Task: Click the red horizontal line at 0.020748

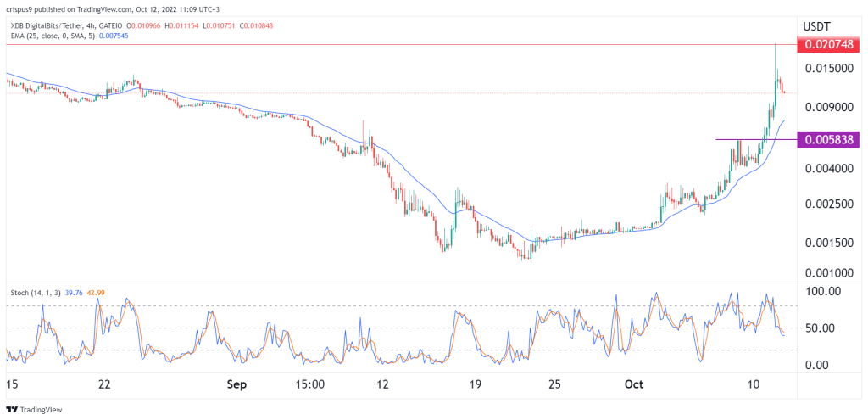Action: pos(401,44)
